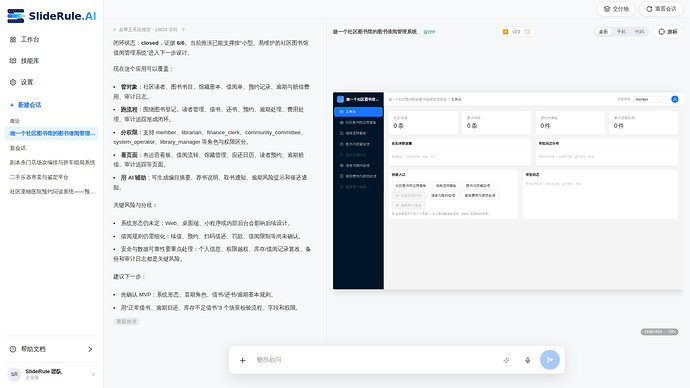690x388 pixels.
Task: Click the 运行中 running status label
Action: click(429, 32)
